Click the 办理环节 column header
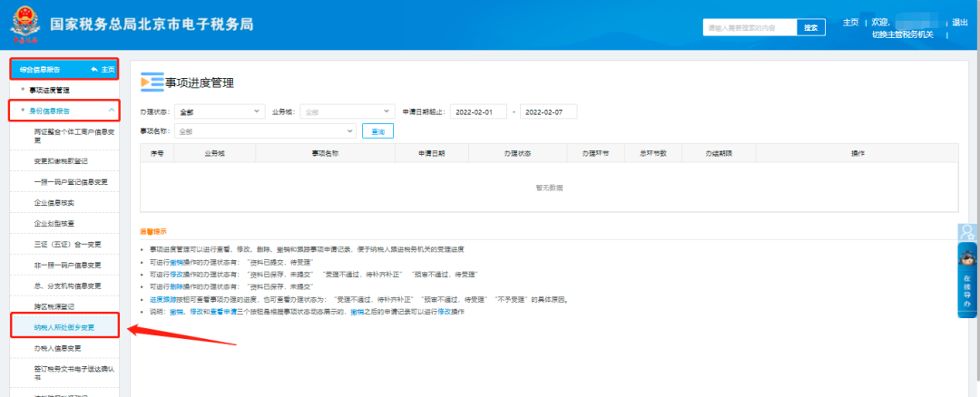Viewport: 980px width, 397px height. click(595, 153)
